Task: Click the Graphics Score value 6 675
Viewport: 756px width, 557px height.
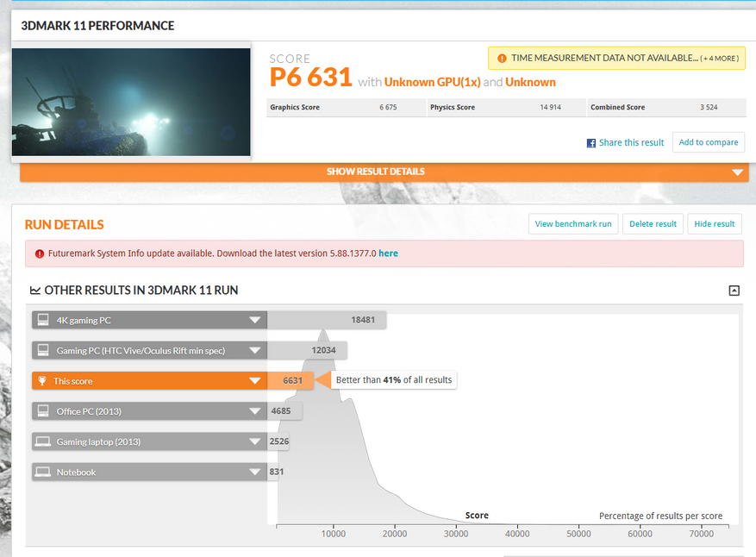Action: coord(388,107)
